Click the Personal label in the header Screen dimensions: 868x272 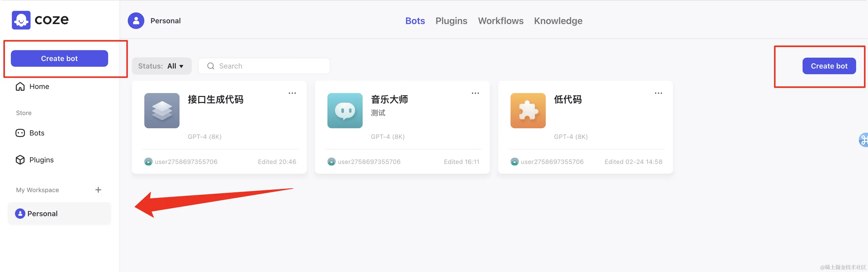coord(165,21)
